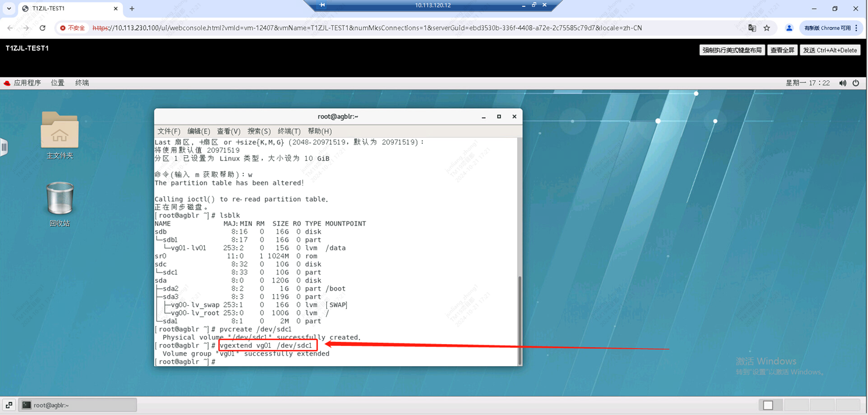Open the Chrome profile avatar icon
The width and height of the screenshot is (868, 415).
[789, 28]
